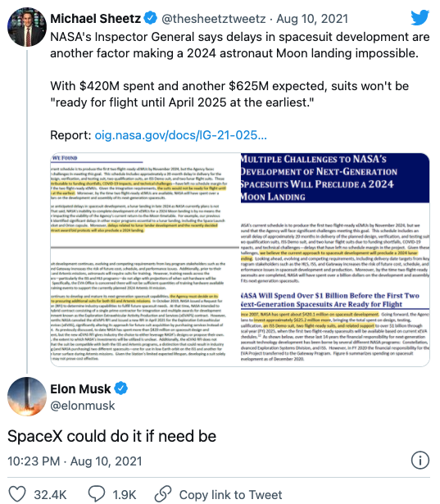The image size is (440, 504).
Task: Click Copy link to Tweet
Action: tap(230, 495)
